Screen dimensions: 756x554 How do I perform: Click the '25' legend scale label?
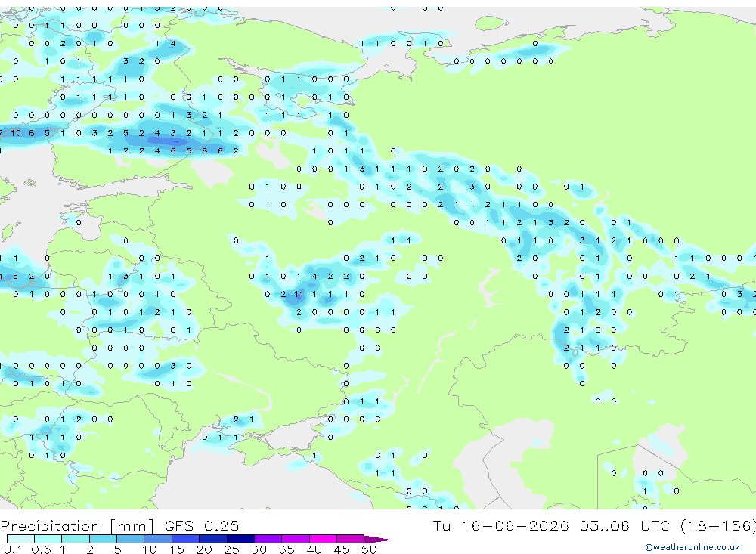click(x=232, y=549)
